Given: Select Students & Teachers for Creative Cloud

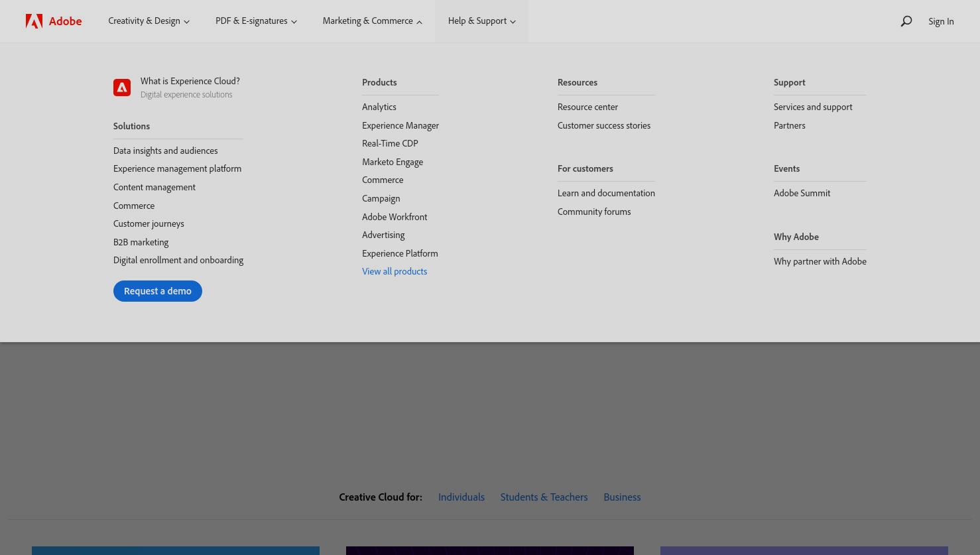Looking at the screenshot, I should point(544,497).
